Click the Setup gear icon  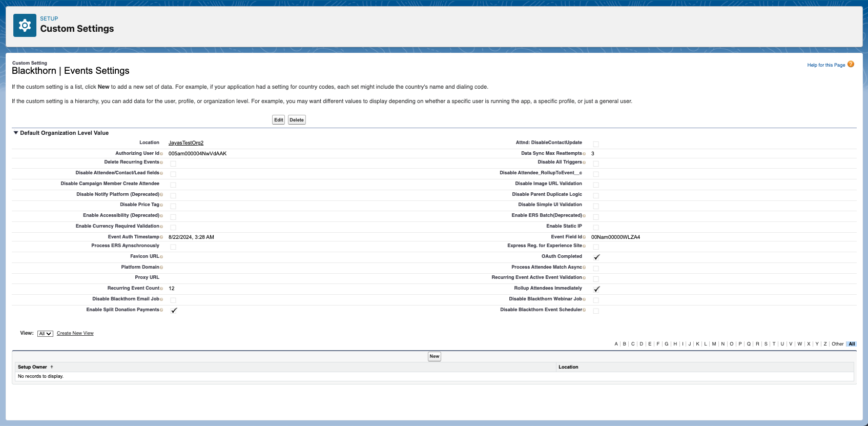click(x=25, y=25)
